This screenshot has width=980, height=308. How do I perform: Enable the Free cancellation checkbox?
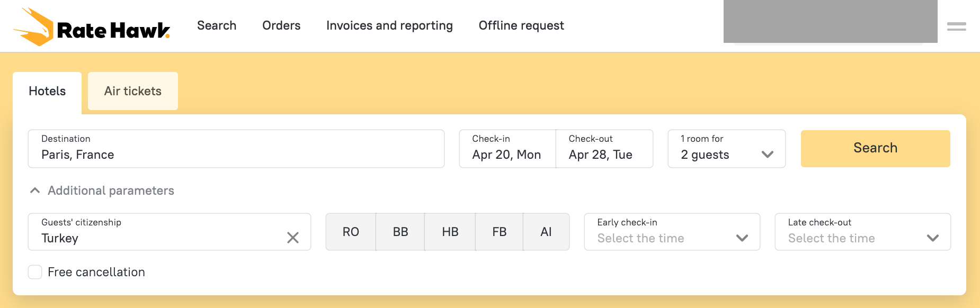click(35, 272)
